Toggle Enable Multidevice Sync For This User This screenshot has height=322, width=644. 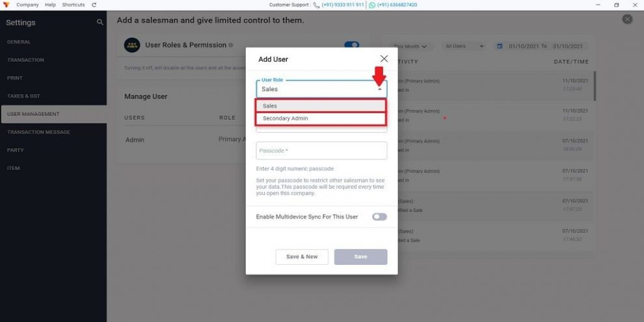click(x=379, y=217)
